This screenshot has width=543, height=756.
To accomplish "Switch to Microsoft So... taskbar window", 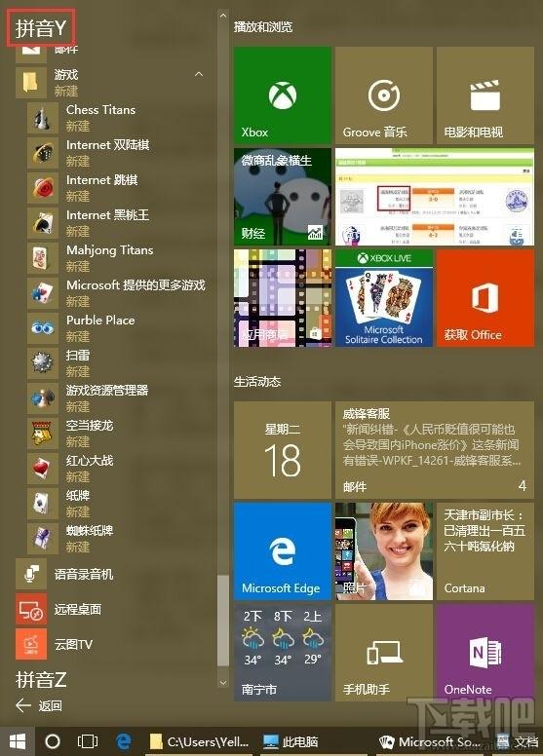I will pyautogui.click(x=431, y=741).
